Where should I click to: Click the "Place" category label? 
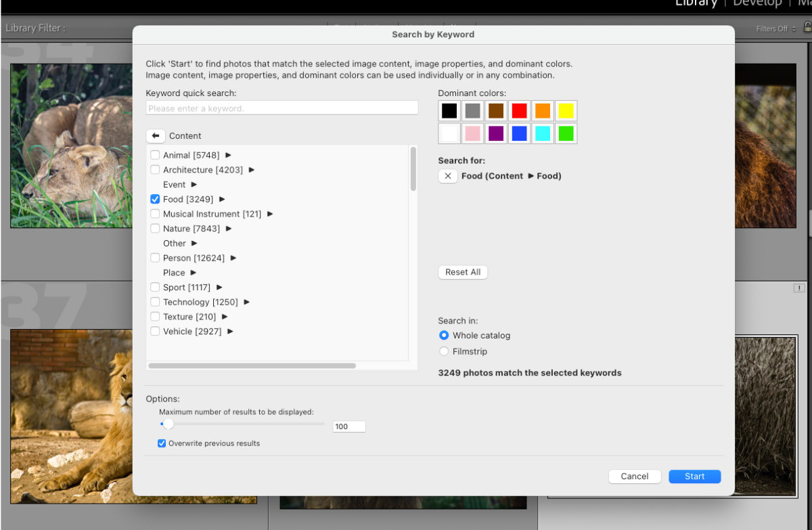(174, 273)
